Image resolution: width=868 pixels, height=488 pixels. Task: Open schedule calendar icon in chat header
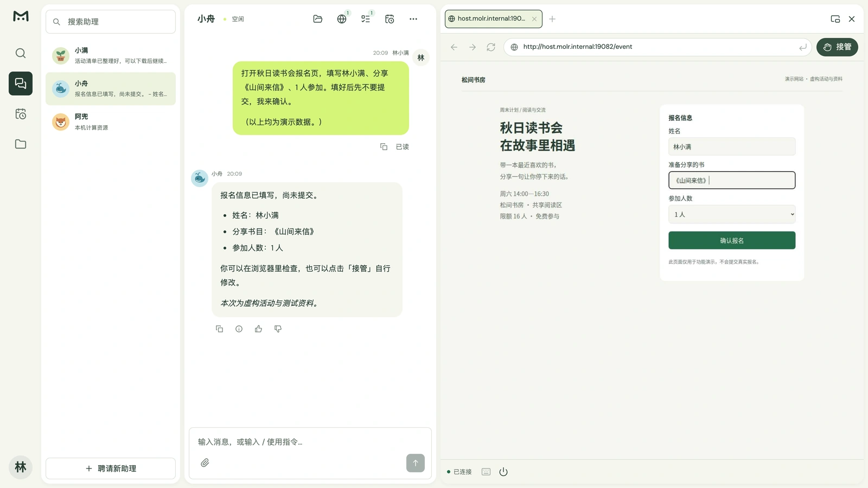tap(390, 19)
